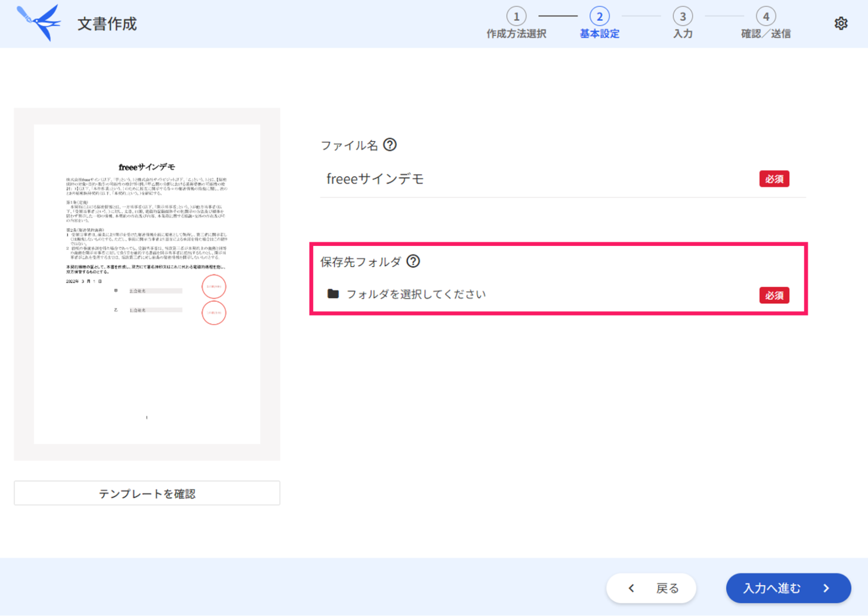The image size is (868, 616).
Task: Jump to step 4 確認／送信
Action: point(766,23)
